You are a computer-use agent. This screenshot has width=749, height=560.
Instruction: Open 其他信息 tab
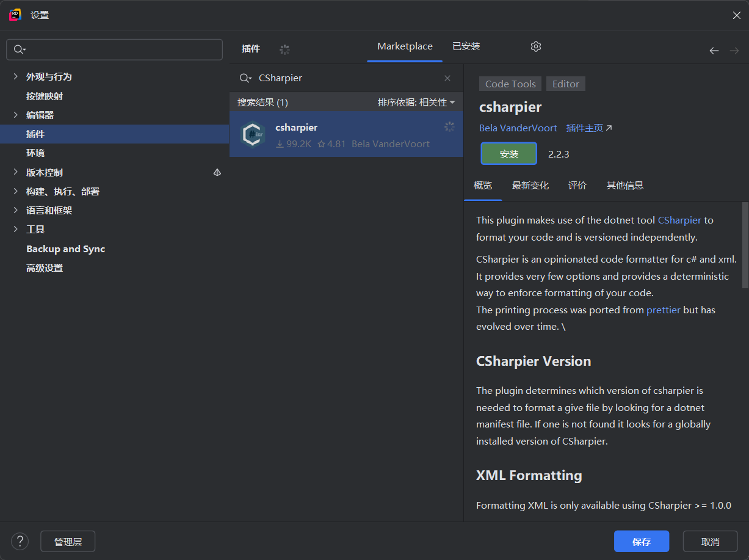pyautogui.click(x=625, y=185)
